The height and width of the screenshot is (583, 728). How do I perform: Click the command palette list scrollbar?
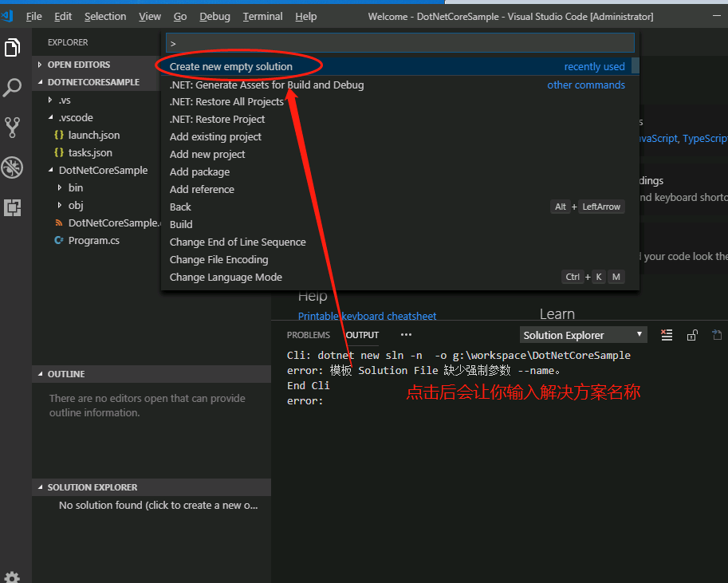(636, 65)
